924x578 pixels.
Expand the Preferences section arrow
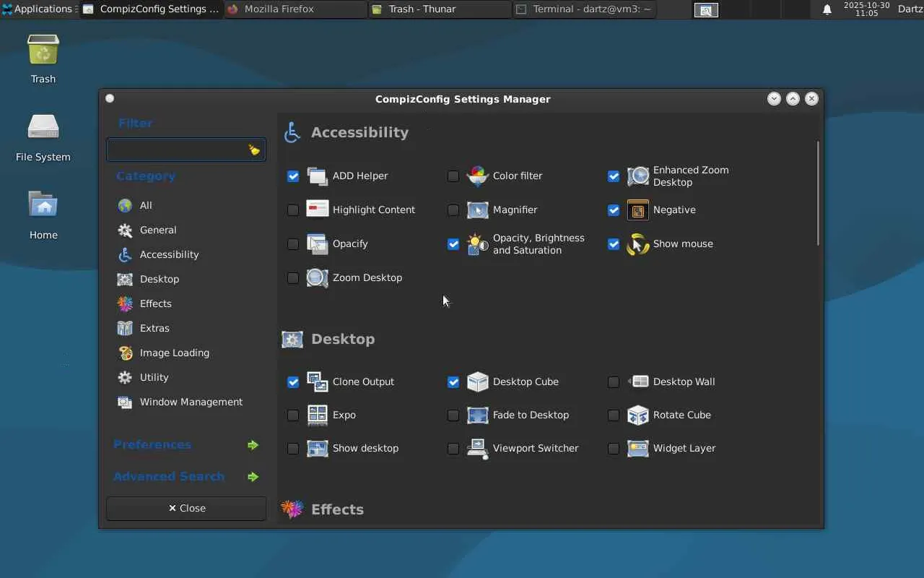[253, 445]
